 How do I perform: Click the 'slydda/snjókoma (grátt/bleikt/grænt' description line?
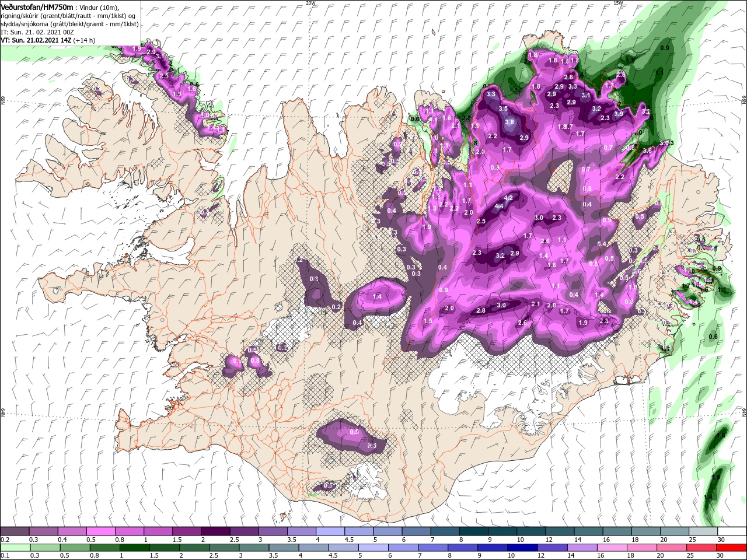point(69,24)
